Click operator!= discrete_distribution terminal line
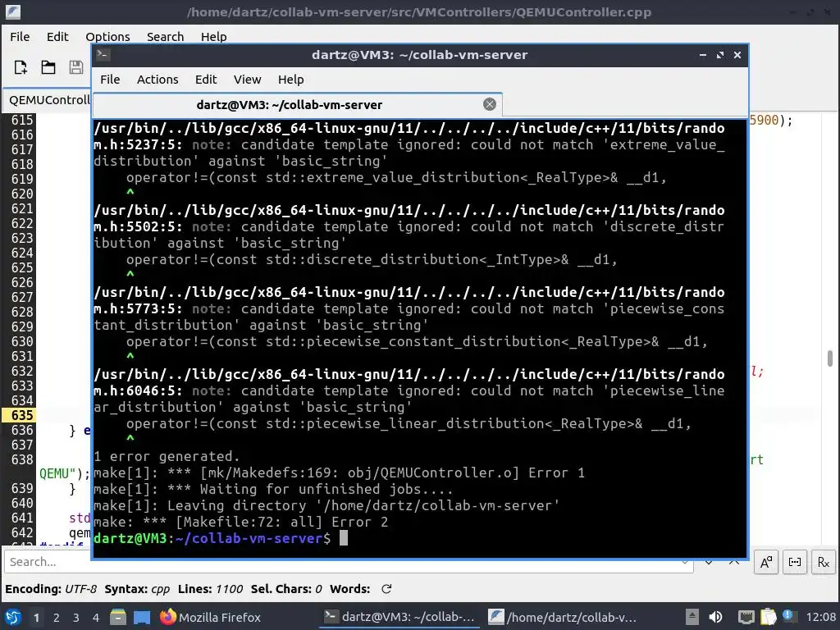This screenshot has height=630, width=840. tap(372, 259)
